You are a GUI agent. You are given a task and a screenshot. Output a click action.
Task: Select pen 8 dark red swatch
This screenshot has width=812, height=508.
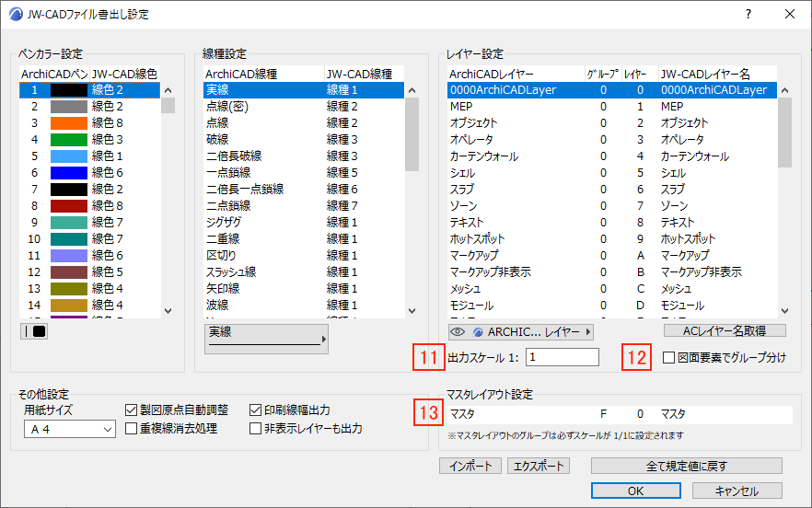click(69, 206)
